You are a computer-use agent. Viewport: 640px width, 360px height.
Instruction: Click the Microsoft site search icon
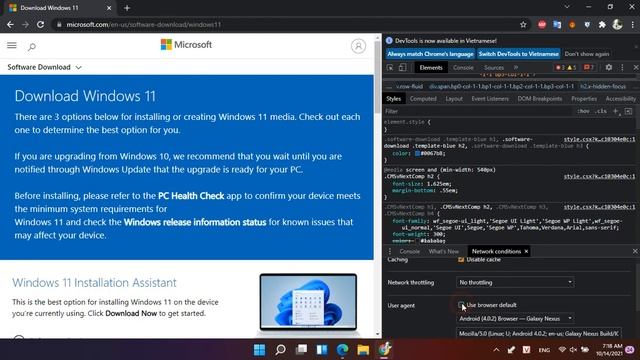click(x=32, y=47)
